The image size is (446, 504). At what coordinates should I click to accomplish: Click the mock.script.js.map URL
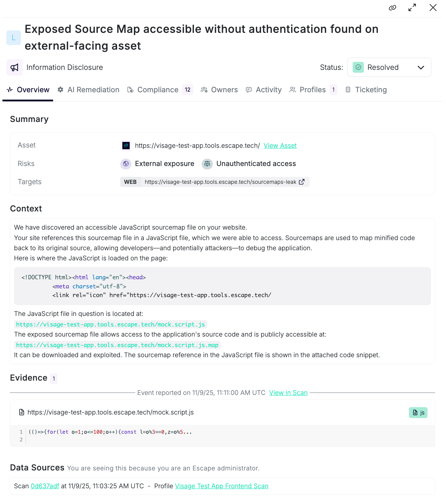[117, 345]
